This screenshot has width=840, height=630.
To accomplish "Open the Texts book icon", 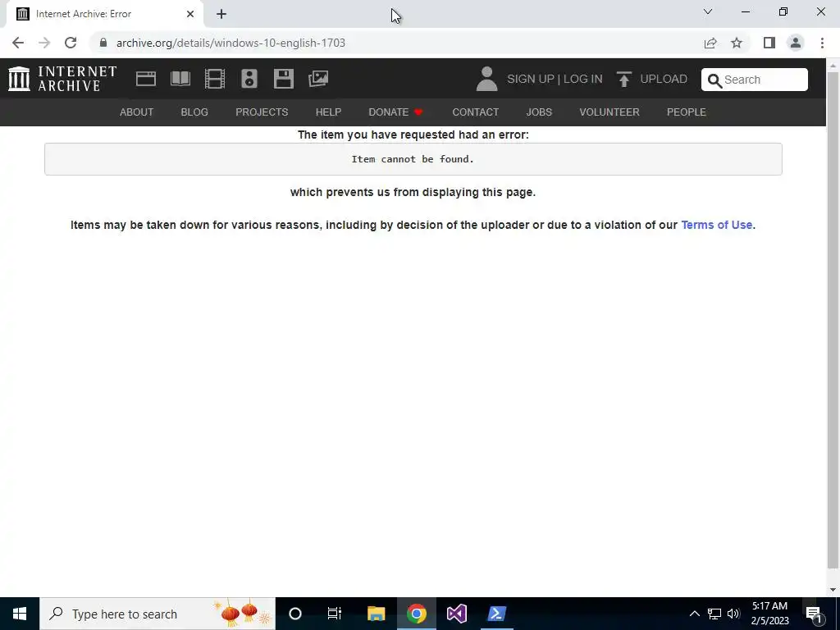I will 180,79.
